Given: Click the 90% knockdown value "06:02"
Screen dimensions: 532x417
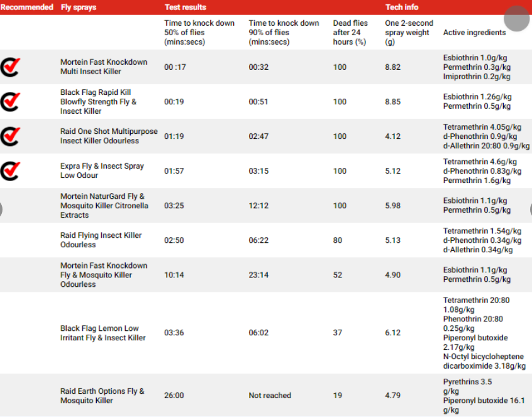Looking at the screenshot, I should pos(258,333).
